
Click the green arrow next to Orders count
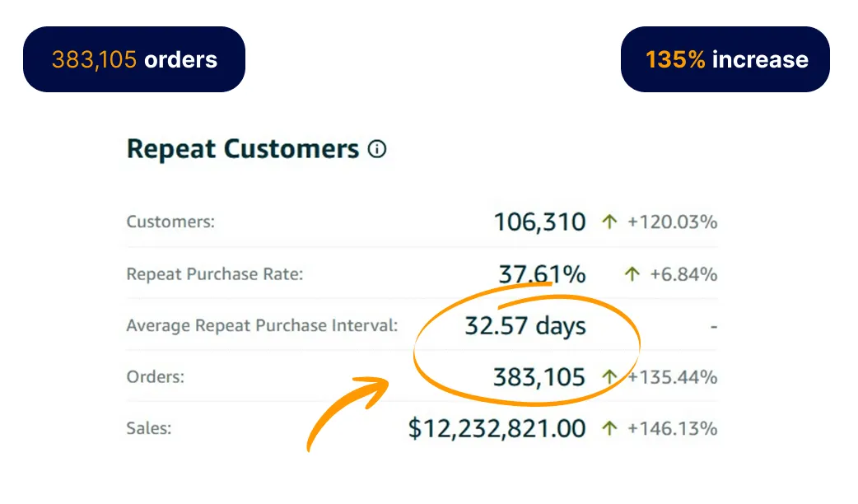click(609, 376)
